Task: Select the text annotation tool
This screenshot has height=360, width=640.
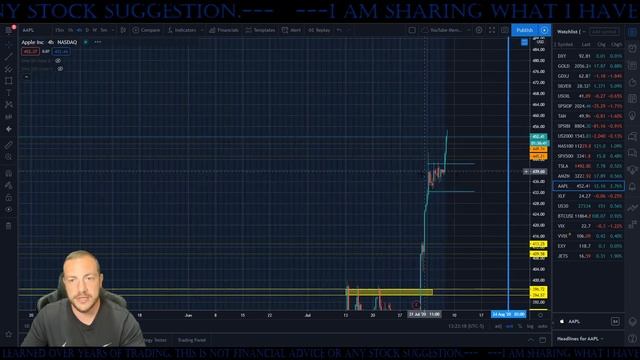Action: (9, 93)
